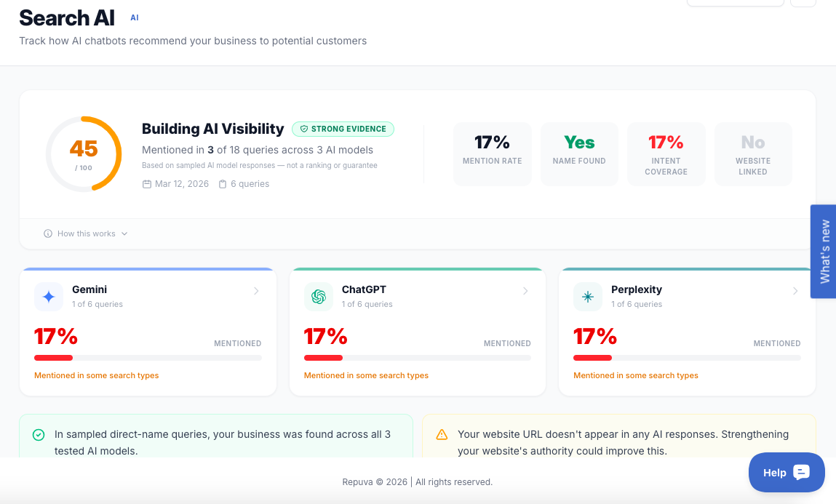
Task: Click the Gemini mention rate progress bar
Action: coord(148,358)
